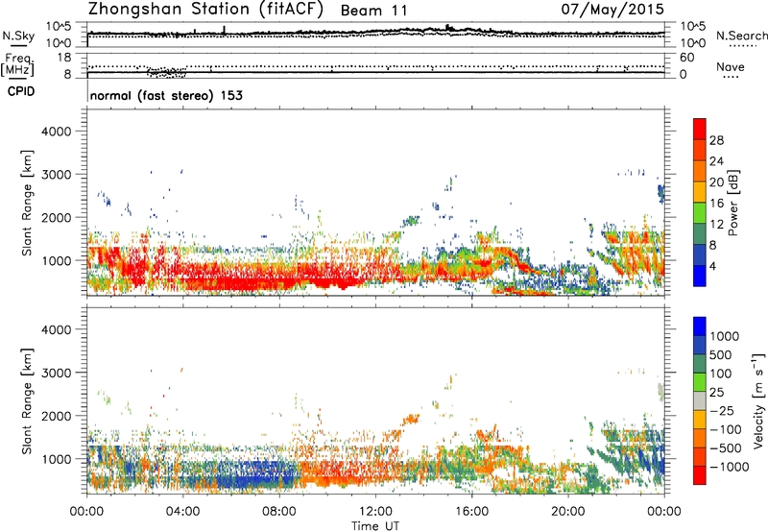Viewport: 768px width, 532px height.
Task: Select the "Time UT" axis title
Action: coord(375,526)
